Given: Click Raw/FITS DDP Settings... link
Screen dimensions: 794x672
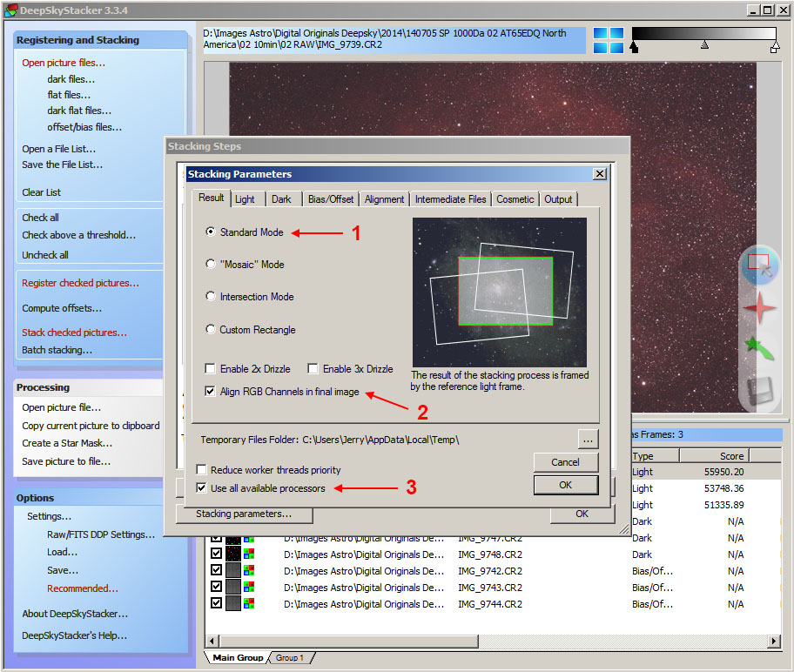Looking at the screenshot, I should (x=101, y=534).
